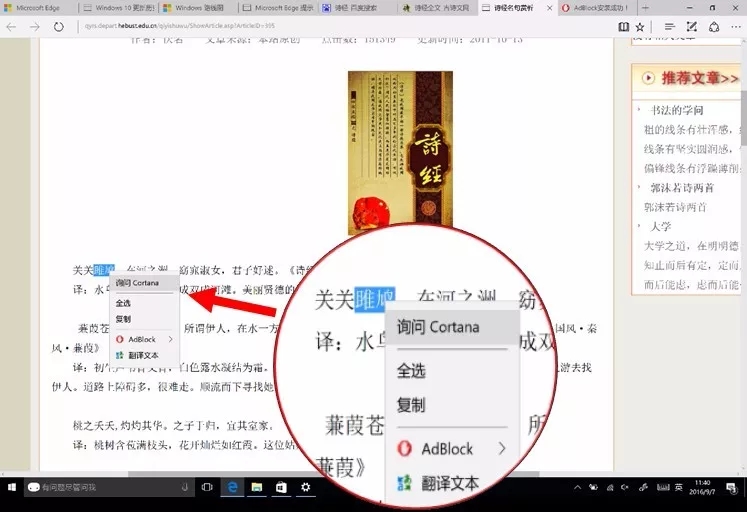Screen dimensions: 747x512
Task: Open the 推荐文章>> heading link
Action: 700,78
